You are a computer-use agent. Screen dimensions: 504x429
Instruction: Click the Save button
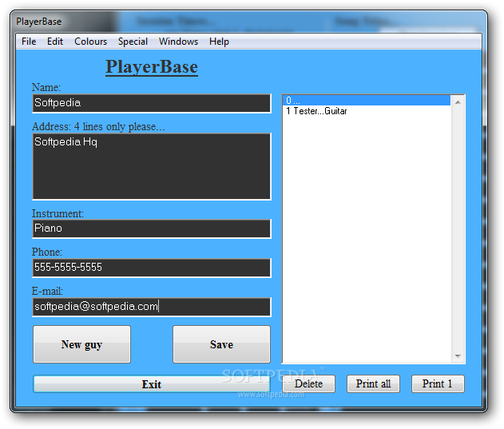point(221,344)
